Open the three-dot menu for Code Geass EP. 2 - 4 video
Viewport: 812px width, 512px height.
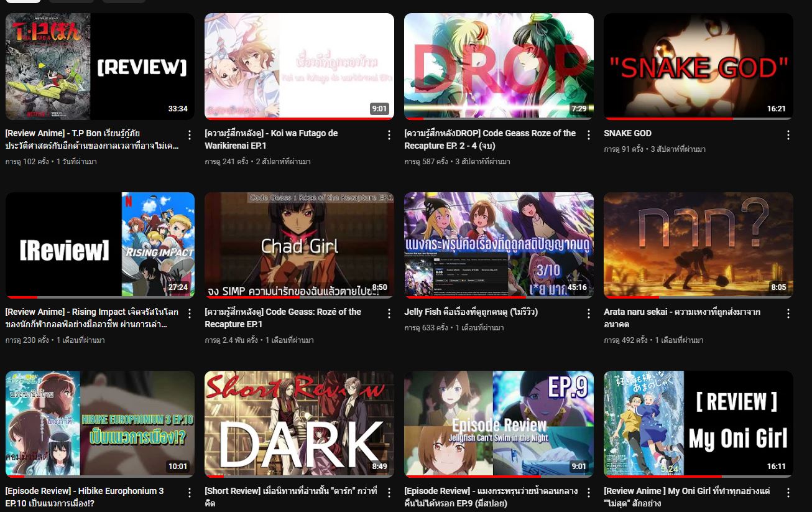point(589,135)
